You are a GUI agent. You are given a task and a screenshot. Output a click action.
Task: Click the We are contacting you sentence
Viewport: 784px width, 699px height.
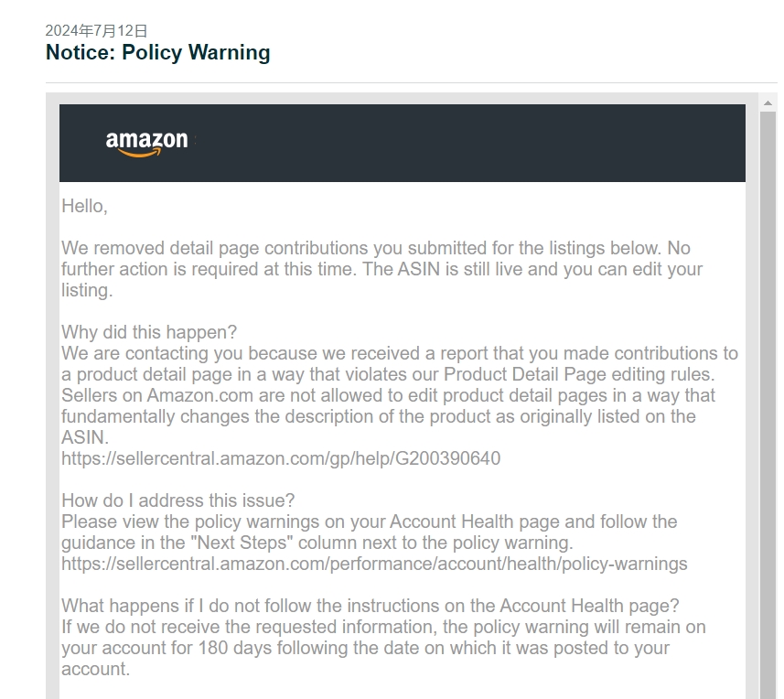pyautogui.click(x=400, y=363)
